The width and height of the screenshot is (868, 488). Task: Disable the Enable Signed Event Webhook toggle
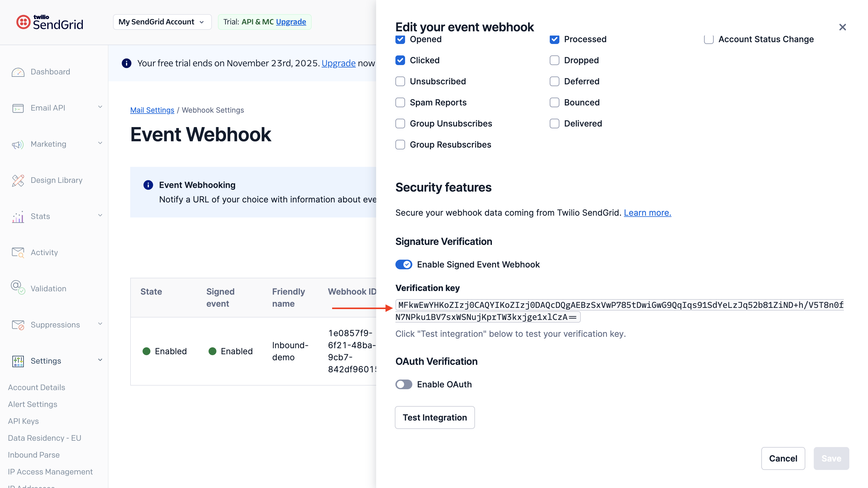pos(403,264)
